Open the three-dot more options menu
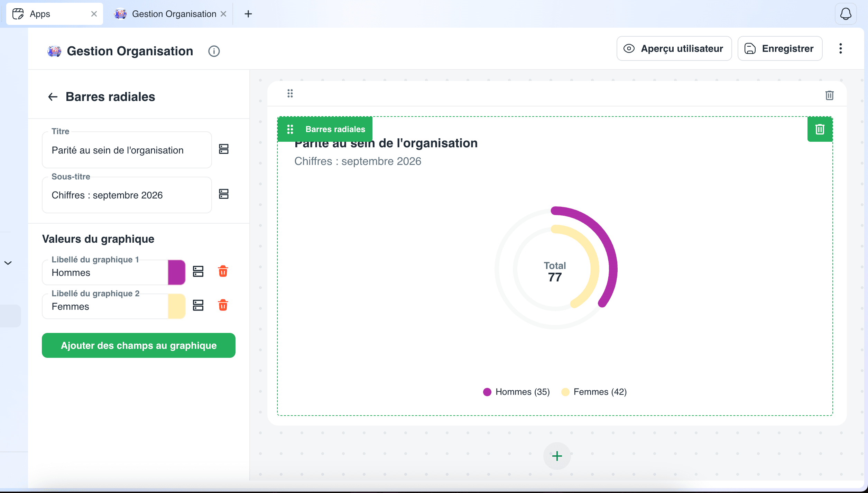Image resolution: width=868 pixels, height=493 pixels. [841, 48]
